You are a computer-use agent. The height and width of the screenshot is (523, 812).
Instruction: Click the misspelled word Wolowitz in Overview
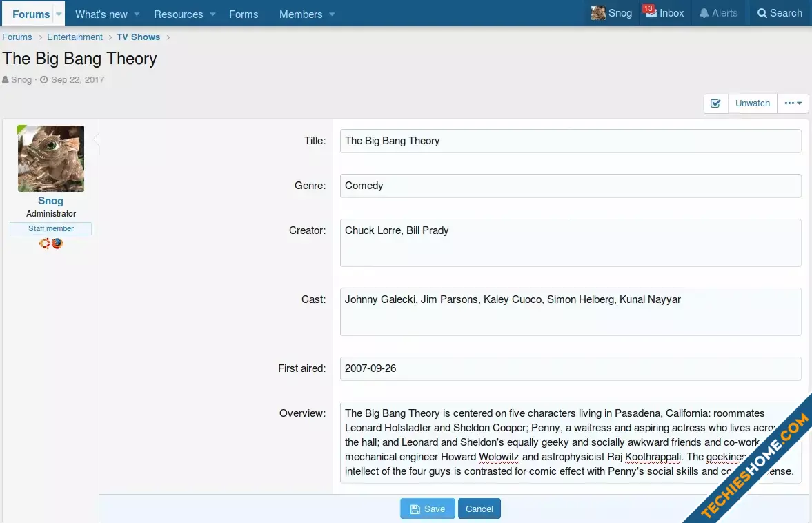[499, 457]
